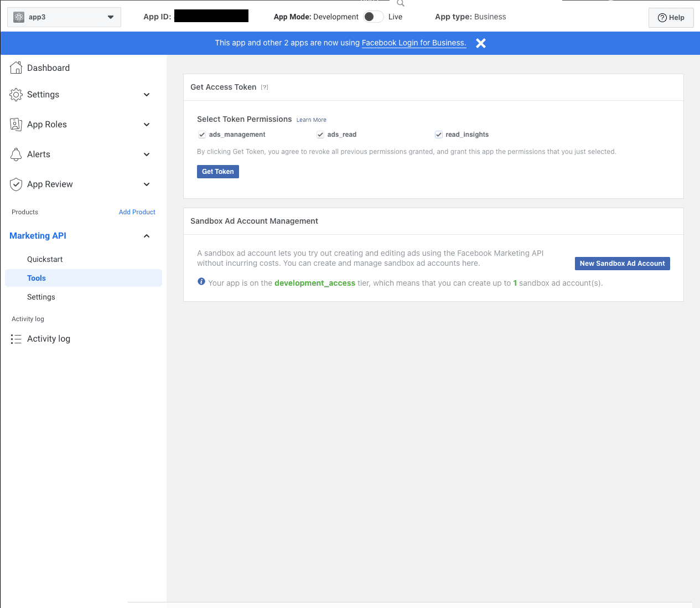Screen dimensions: 700x608
Task: Click the App type: Business label
Action: [x=470, y=17]
